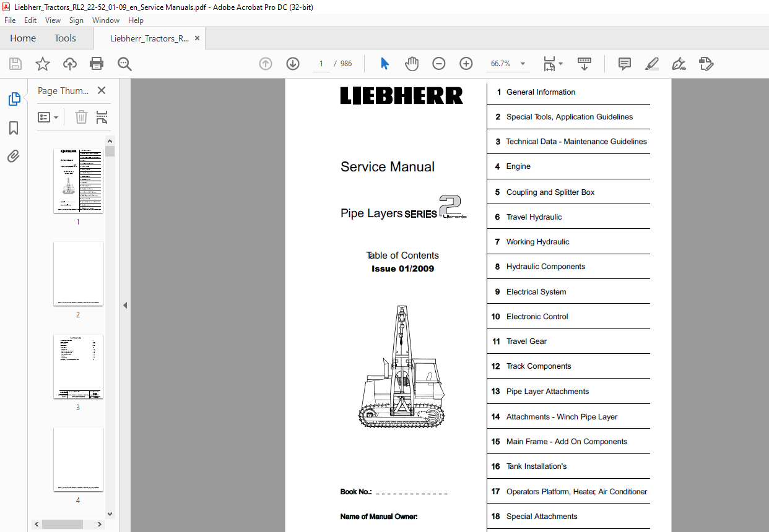Screen dimensions: 769x532
Task: Collapse the navigation pane arrow
Action: (x=124, y=305)
